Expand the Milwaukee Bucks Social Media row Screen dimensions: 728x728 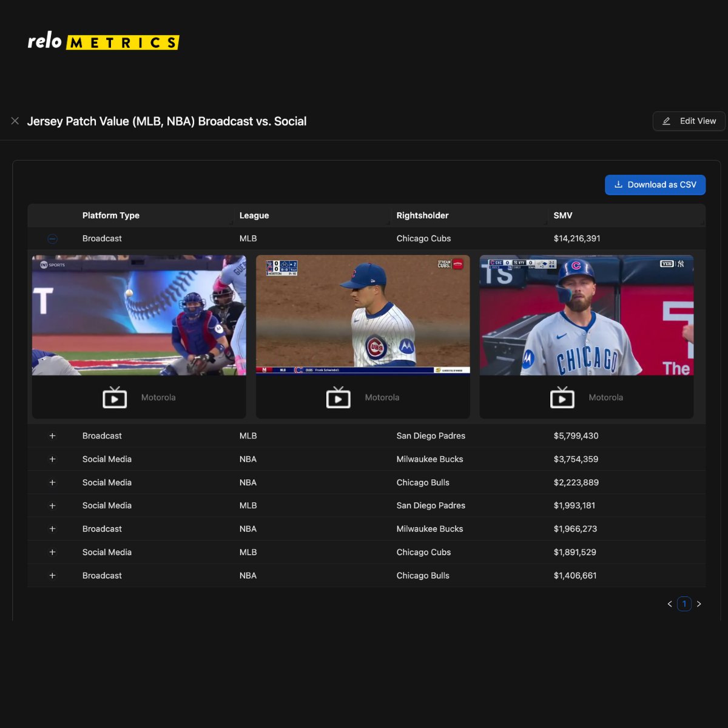point(52,459)
